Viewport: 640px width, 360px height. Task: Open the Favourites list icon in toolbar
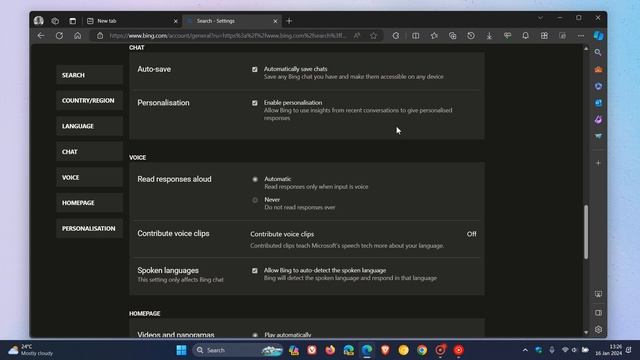coord(434,36)
